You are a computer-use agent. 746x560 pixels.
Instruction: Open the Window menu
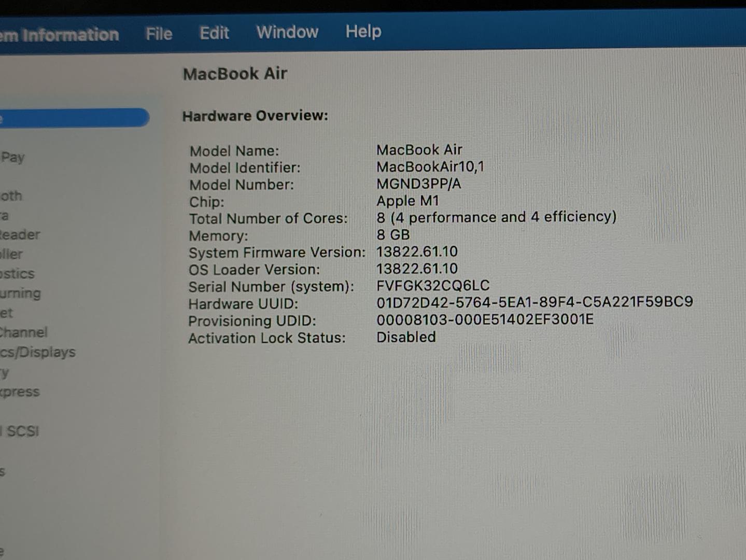point(287,32)
